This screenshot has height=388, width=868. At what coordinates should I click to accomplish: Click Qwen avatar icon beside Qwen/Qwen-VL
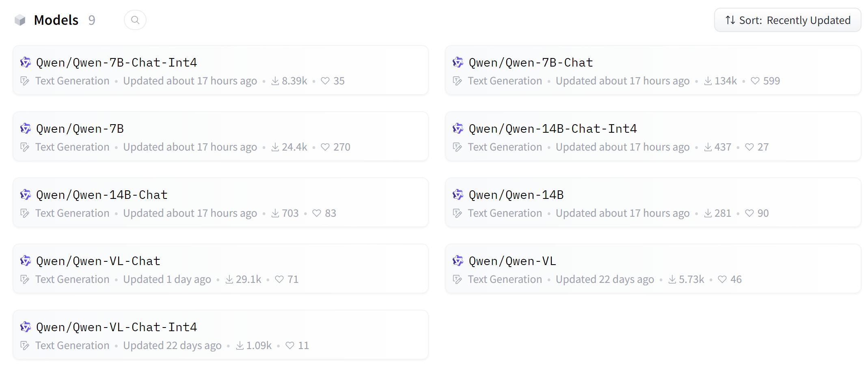[458, 261]
